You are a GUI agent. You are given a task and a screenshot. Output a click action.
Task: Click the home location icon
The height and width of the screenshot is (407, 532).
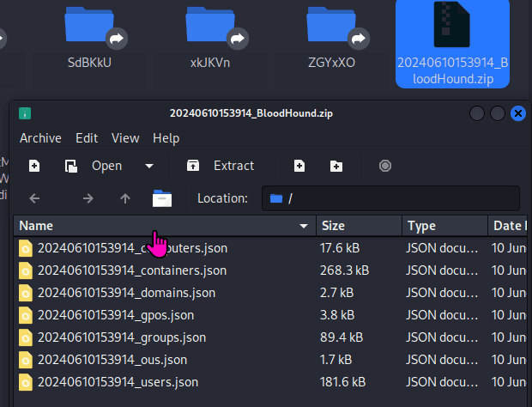pos(162,198)
